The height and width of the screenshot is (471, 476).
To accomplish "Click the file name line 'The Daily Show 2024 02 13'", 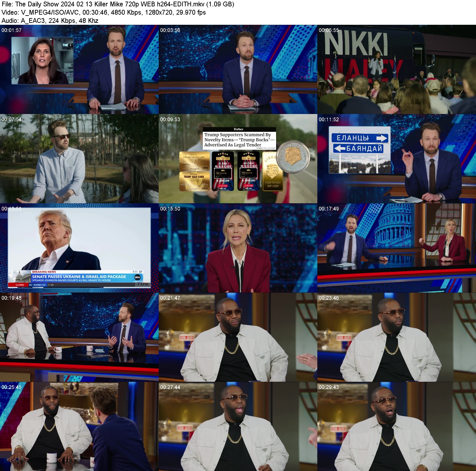I will (118, 4).
